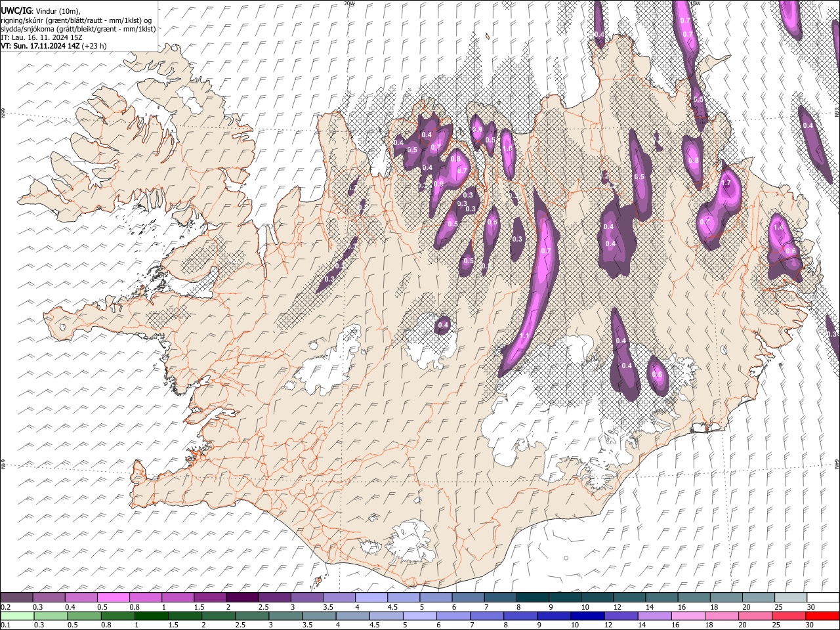This screenshot has height=630, width=840.
Task: Select the hot pink 20 rain legend swatch
Action: (x=755, y=616)
